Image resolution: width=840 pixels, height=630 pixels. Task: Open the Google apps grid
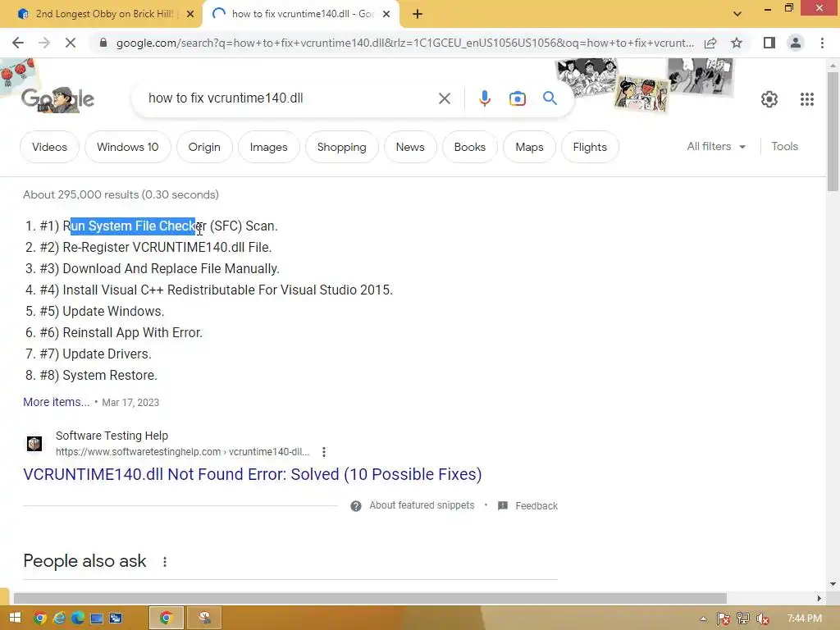807,99
